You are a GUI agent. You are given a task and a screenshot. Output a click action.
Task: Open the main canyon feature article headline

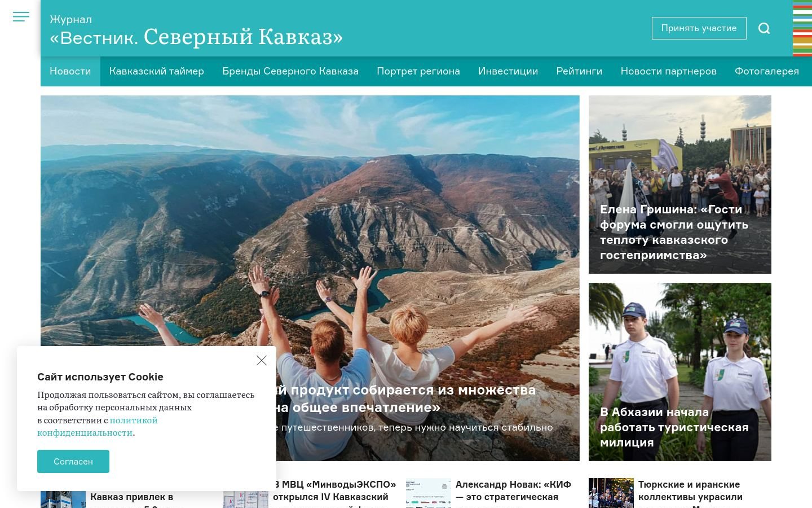(x=406, y=398)
